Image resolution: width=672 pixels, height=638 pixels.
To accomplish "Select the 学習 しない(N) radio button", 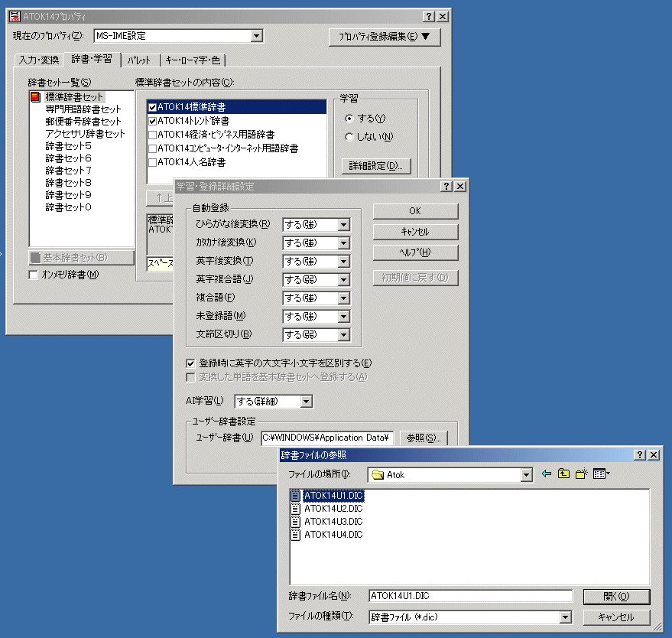I will [349, 137].
